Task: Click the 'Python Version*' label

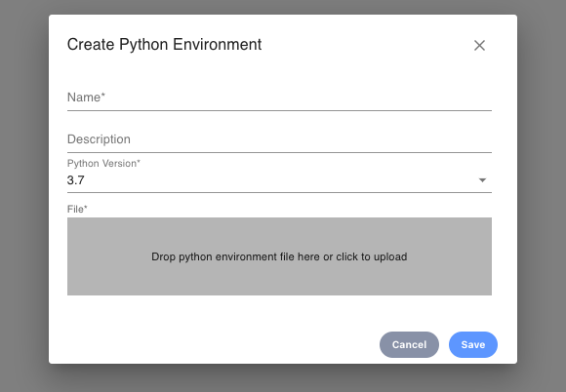Action: pyautogui.click(x=103, y=164)
